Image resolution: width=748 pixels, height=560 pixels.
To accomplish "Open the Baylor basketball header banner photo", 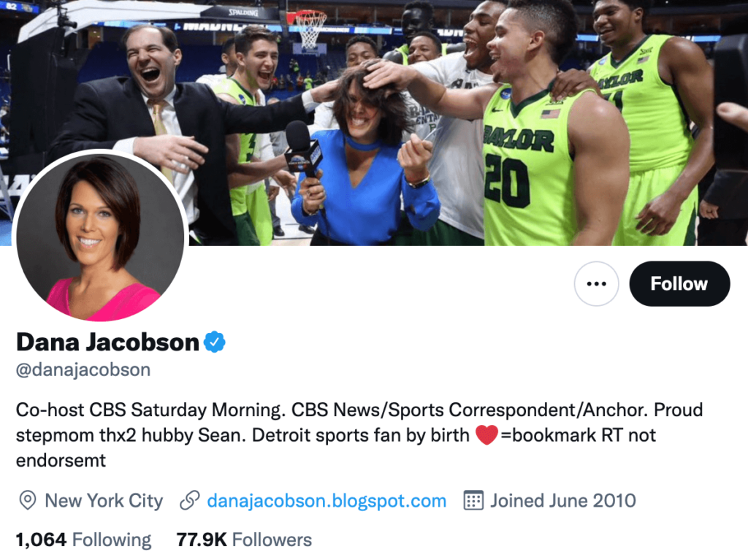I will (374, 123).
